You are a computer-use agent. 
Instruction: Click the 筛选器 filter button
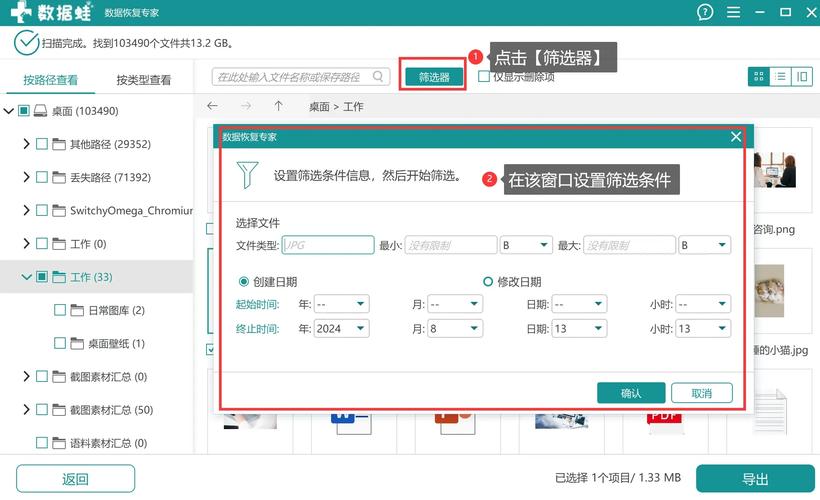point(434,77)
